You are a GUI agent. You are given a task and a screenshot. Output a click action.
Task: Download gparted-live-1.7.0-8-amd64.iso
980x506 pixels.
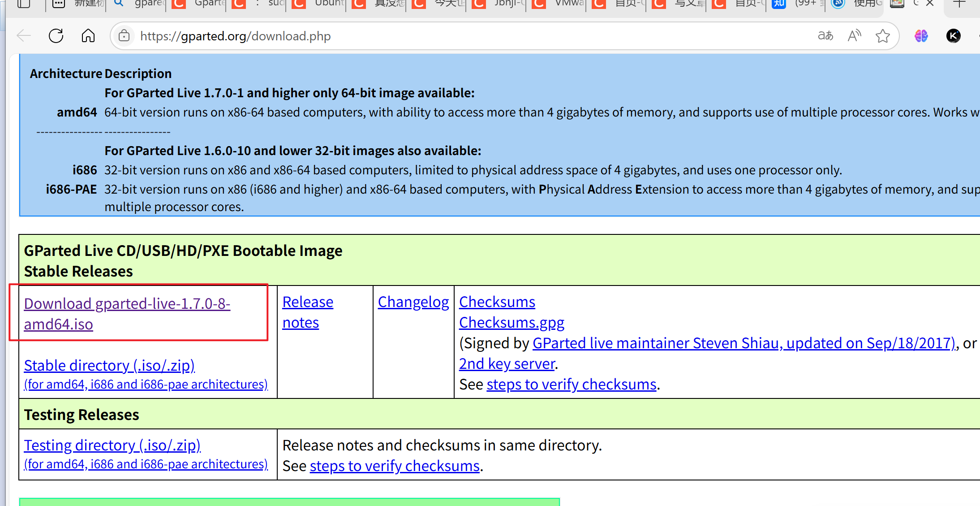[127, 314]
